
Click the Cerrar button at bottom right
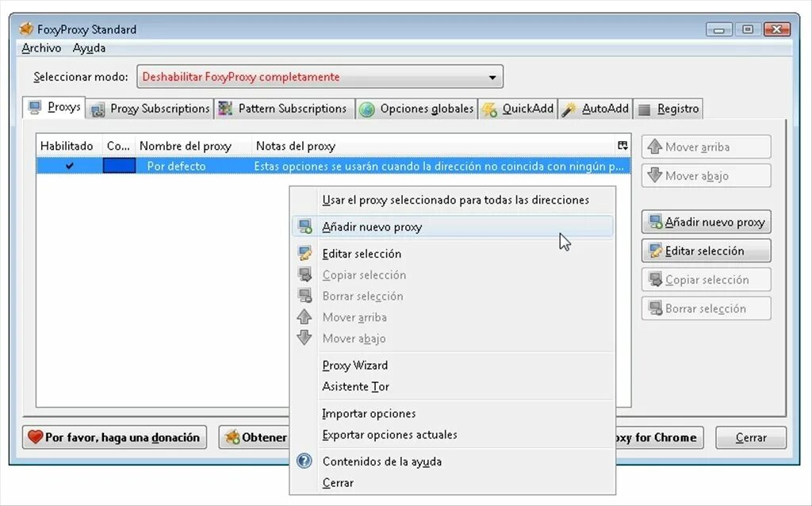tap(751, 438)
